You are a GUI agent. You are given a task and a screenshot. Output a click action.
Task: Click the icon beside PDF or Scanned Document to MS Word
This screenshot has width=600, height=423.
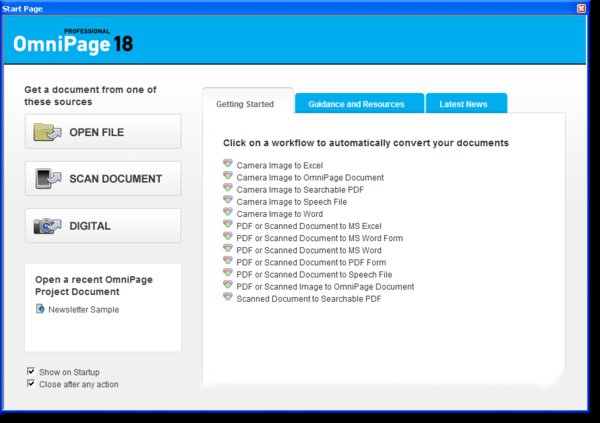point(228,248)
